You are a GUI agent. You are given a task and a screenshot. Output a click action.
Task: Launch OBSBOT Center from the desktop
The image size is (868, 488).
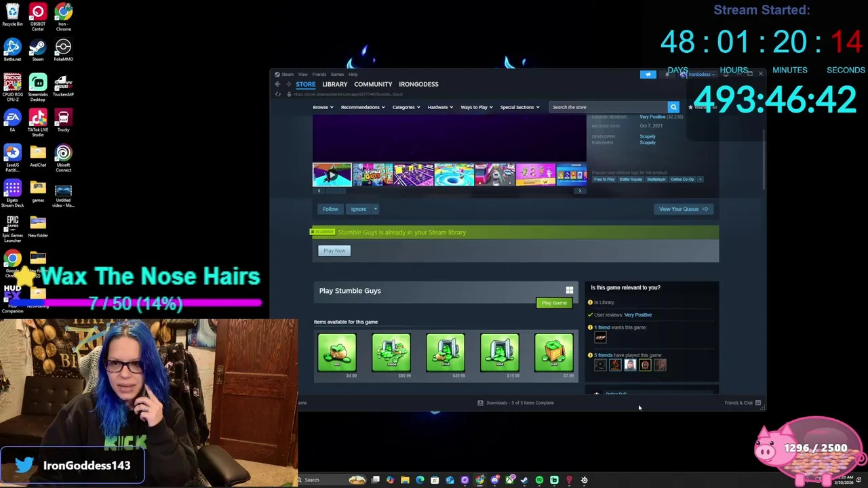[38, 17]
